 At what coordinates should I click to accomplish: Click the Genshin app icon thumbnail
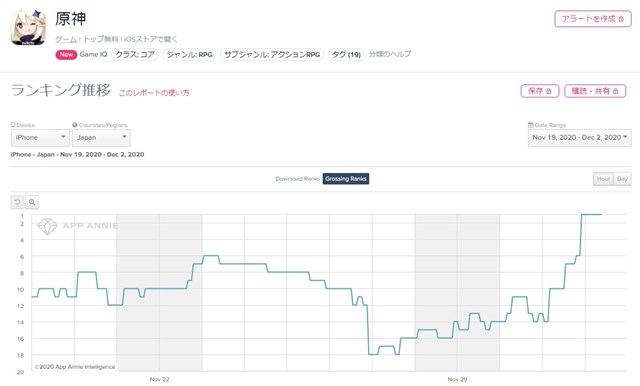coord(28,27)
